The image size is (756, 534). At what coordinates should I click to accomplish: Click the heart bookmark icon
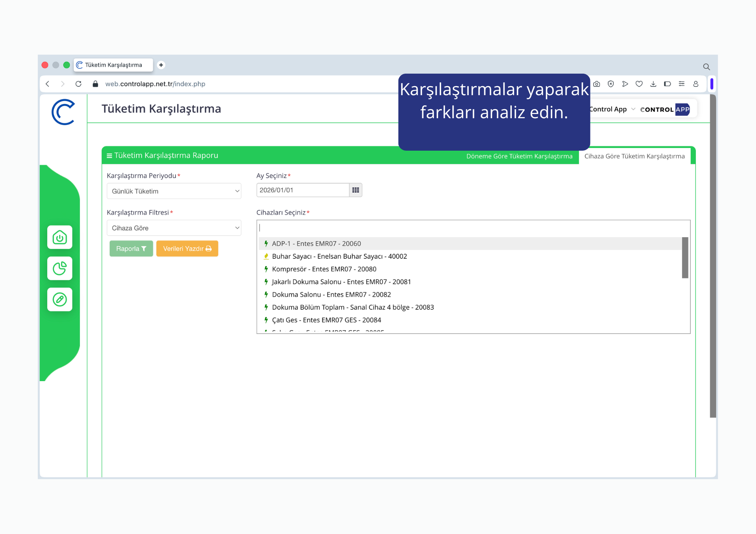pyautogui.click(x=639, y=84)
